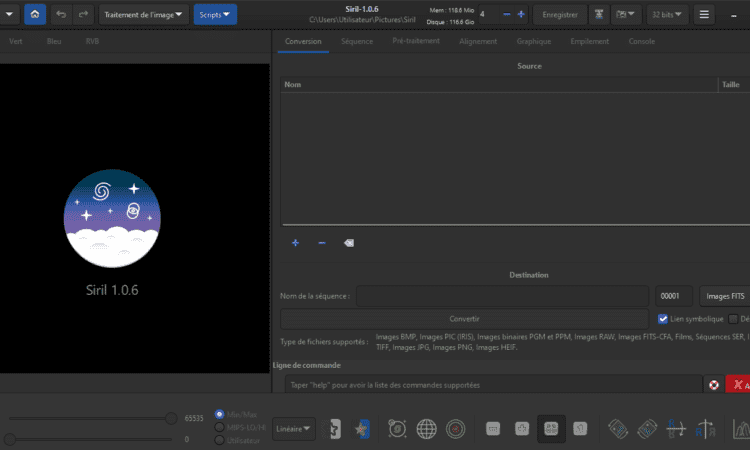
Task: Open the Scripts dropdown menu
Action: coord(215,14)
